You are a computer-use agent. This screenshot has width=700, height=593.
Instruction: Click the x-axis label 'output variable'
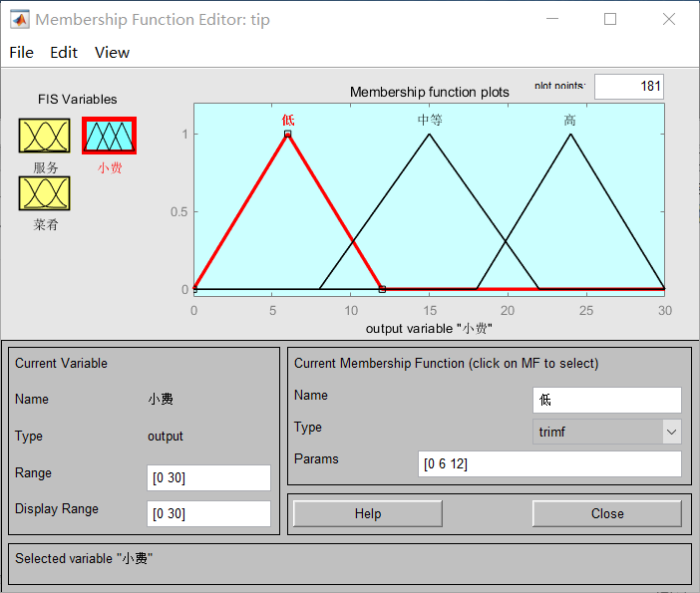(x=429, y=329)
